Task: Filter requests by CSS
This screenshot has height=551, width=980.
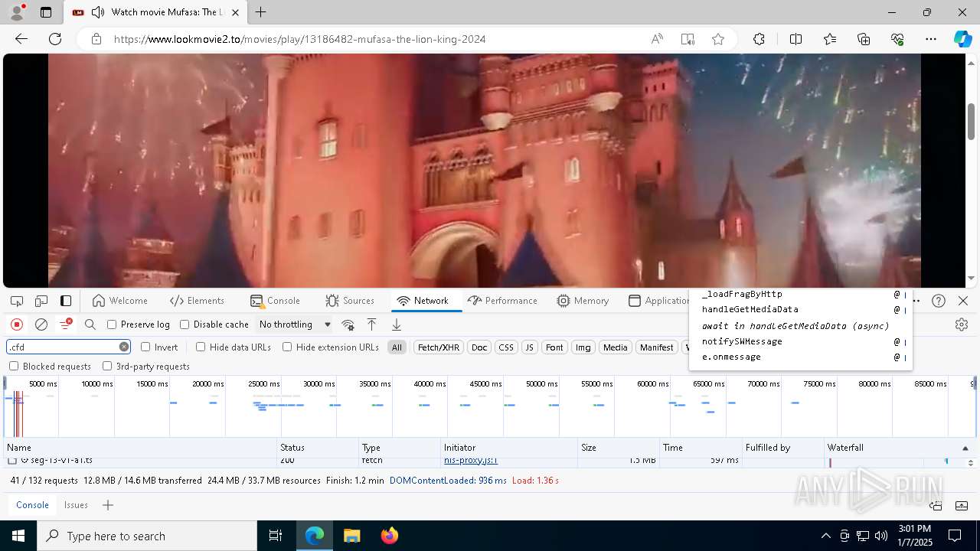Action: pos(506,347)
